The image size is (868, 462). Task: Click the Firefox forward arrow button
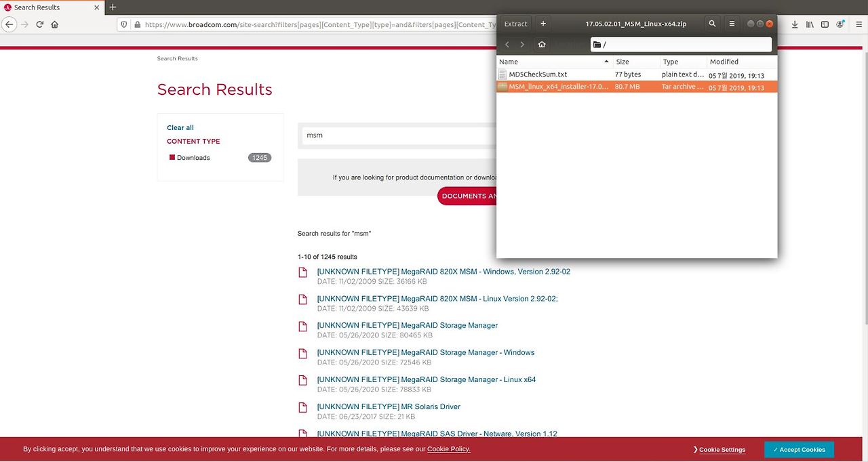[24, 24]
